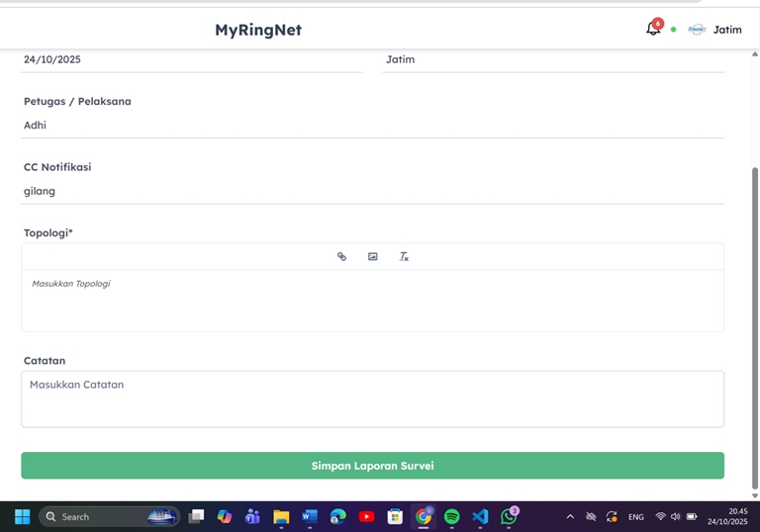
Task: Open the Jatim user menu in the header
Action: pos(727,30)
